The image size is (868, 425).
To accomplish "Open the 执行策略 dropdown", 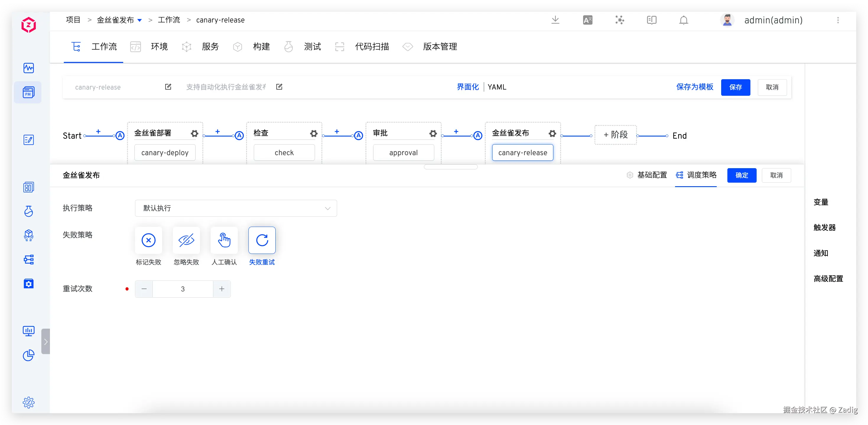I will 236,208.
